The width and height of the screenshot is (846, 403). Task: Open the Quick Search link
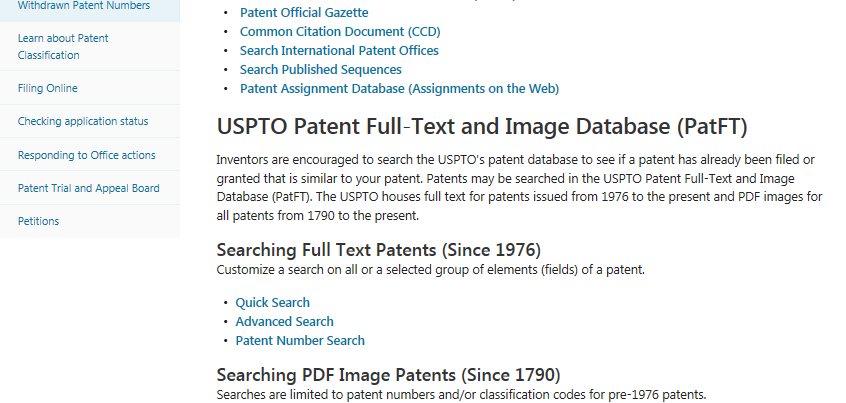pyautogui.click(x=272, y=303)
